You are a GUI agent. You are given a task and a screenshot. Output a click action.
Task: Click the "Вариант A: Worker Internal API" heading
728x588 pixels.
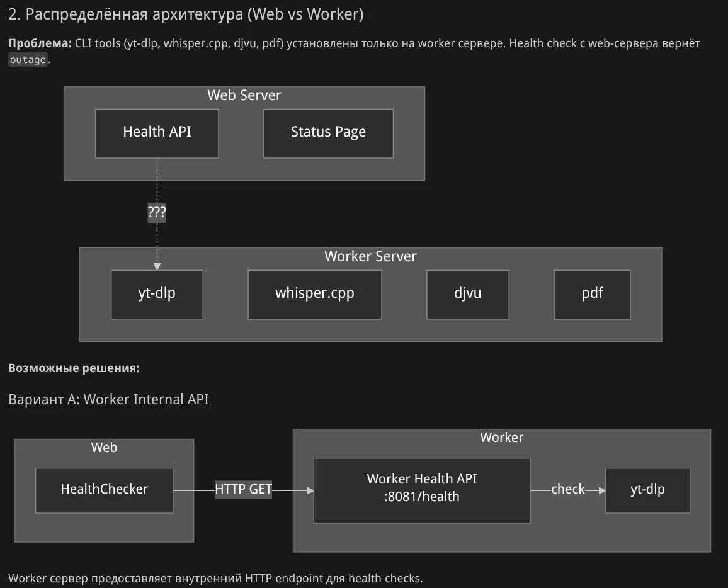click(x=108, y=400)
